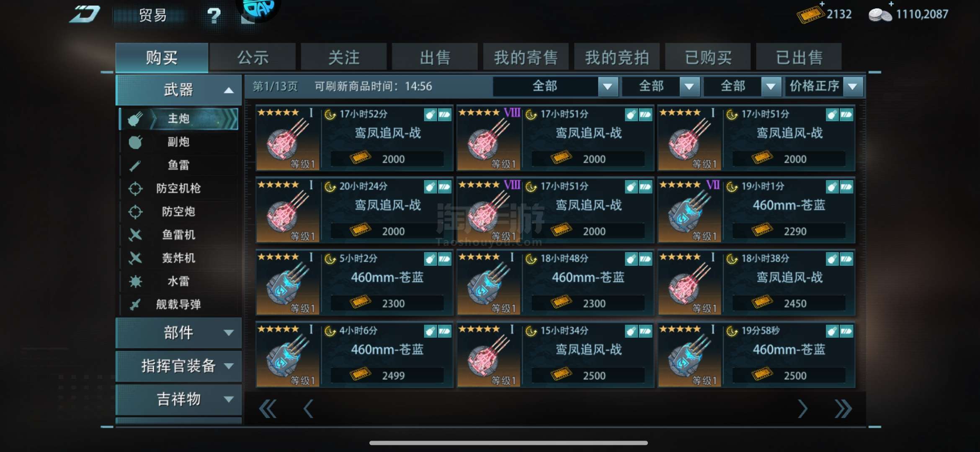Viewport: 980px width, 452px height.
Task: Select the 水雷 mine category
Action: pyautogui.click(x=179, y=281)
